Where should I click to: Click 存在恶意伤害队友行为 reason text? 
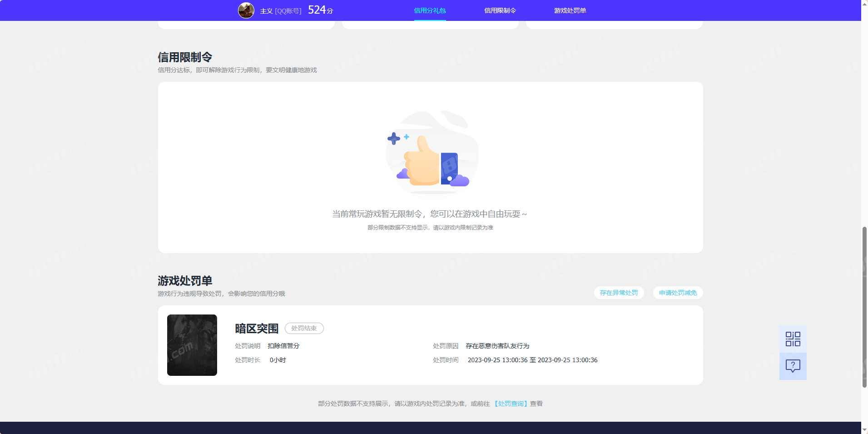(x=497, y=346)
